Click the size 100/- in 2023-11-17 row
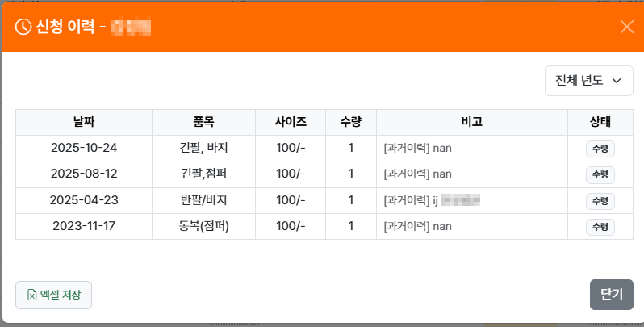The width and height of the screenshot is (644, 327). [x=291, y=226]
